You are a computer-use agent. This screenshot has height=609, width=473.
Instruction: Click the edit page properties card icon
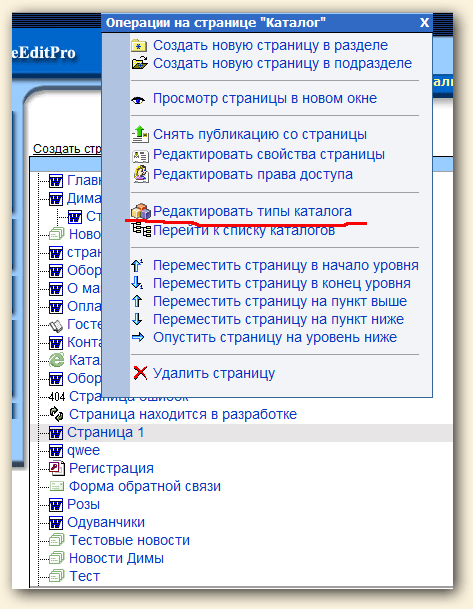[140, 156]
